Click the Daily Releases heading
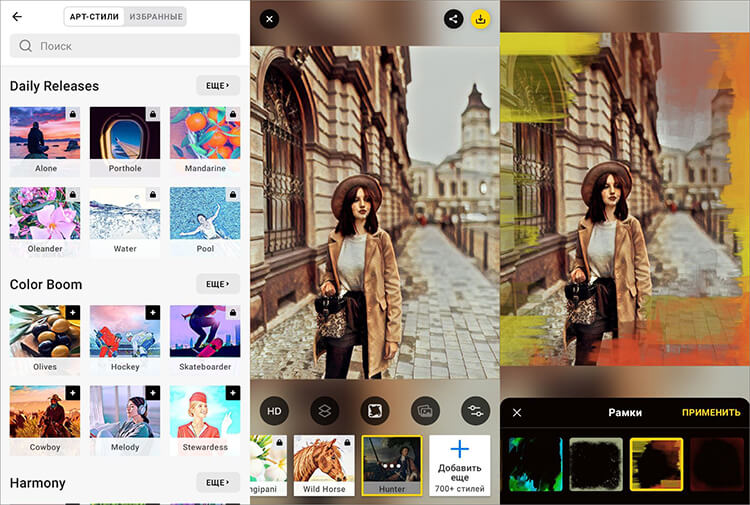The image size is (750, 505). pos(55,86)
